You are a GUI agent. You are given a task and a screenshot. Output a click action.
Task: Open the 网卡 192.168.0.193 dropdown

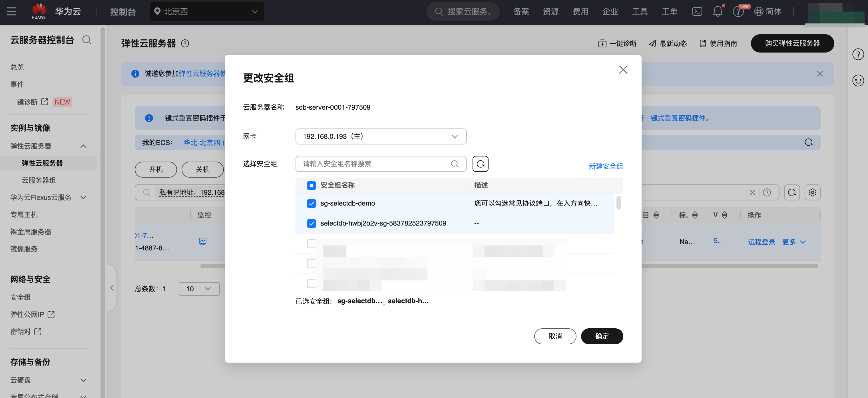coord(381,136)
